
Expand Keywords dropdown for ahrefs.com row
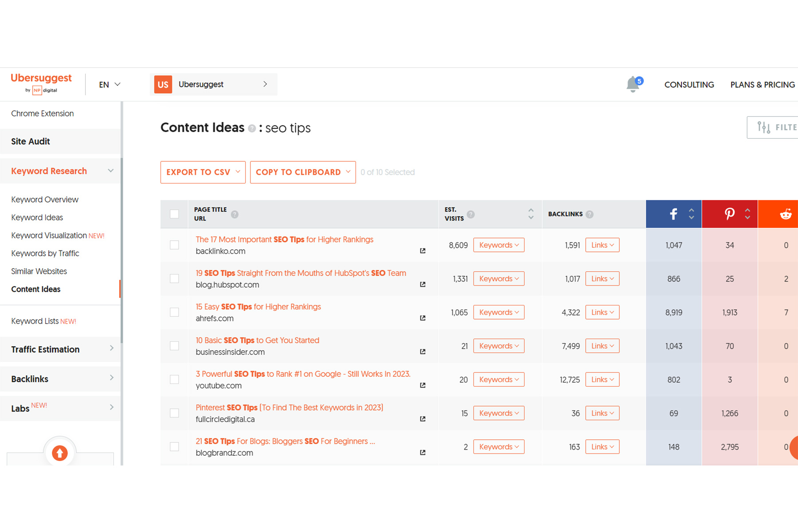tap(499, 313)
